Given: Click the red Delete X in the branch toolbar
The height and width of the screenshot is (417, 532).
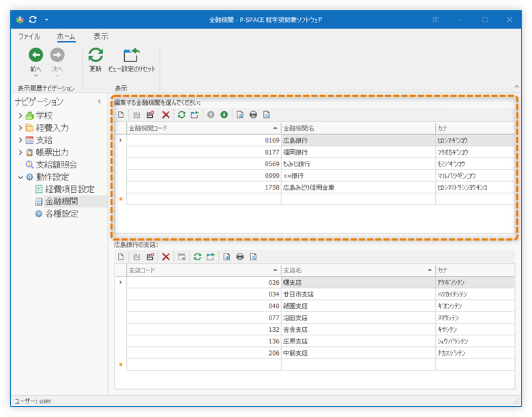Looking at the screenshot, I should tap(166, 257).
